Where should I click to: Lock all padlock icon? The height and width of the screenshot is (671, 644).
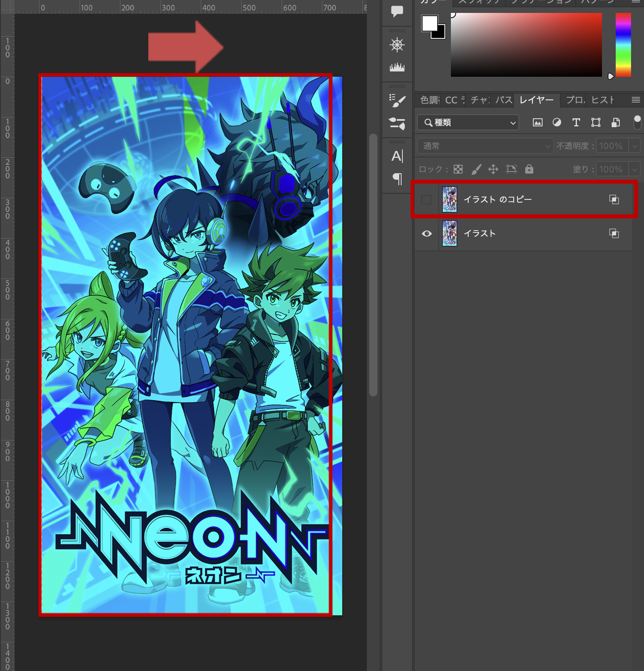(529, 169)
